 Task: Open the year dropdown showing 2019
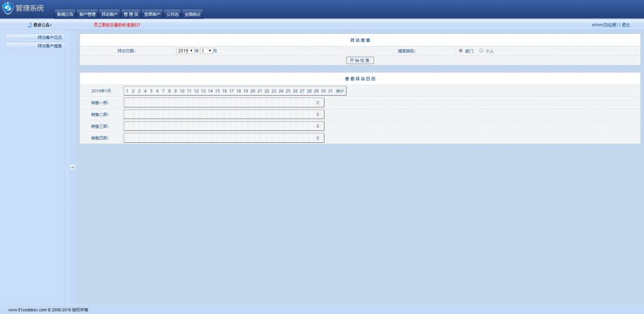pyautogui.click(x=186, y=50)
